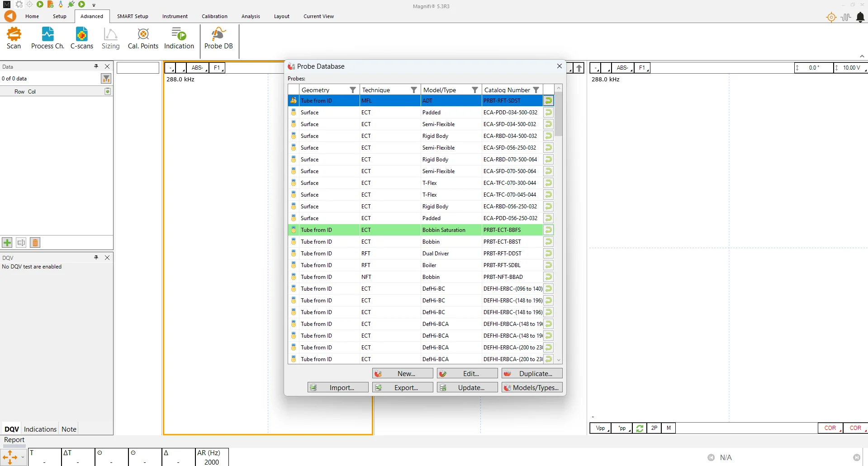The width and height of the screenshot is (868, 466).
Task: Switch to the Setup tab
Action: click(x=60, y=16)
